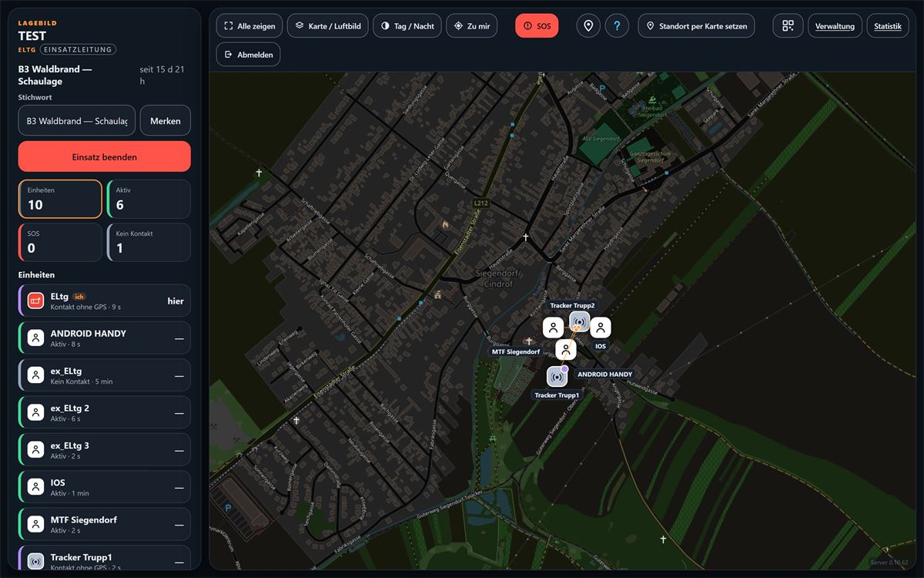Select the Tracker Trupp2 map marker
Viewport: 924px width, 578px height.
point(579,321)
